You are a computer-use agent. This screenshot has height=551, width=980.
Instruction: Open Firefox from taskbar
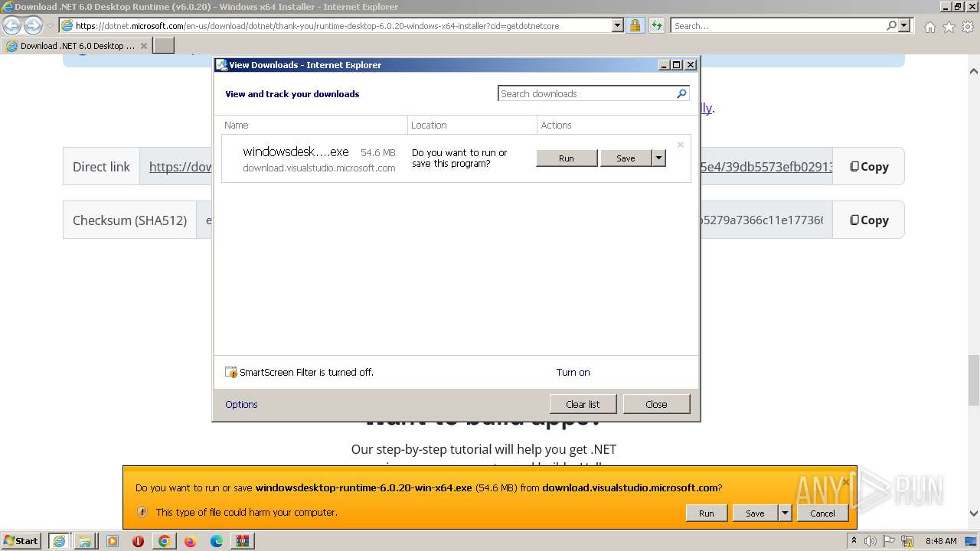point(190,541)
